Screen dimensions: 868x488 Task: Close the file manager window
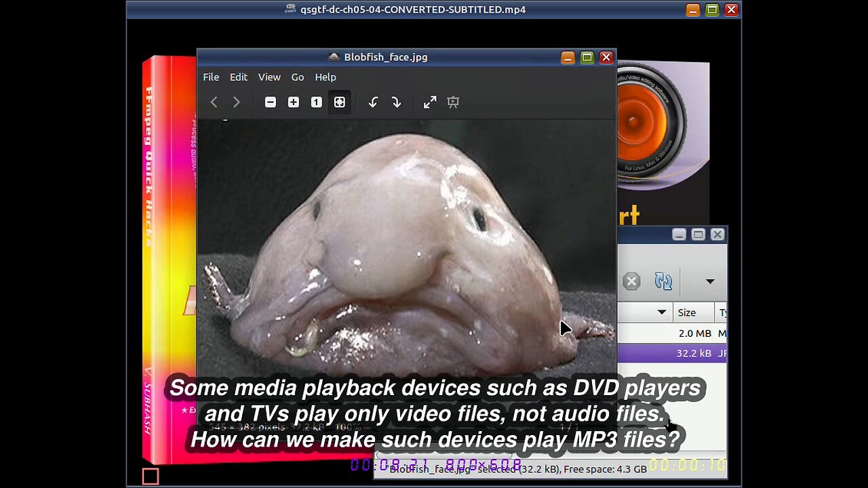(717, 235)
